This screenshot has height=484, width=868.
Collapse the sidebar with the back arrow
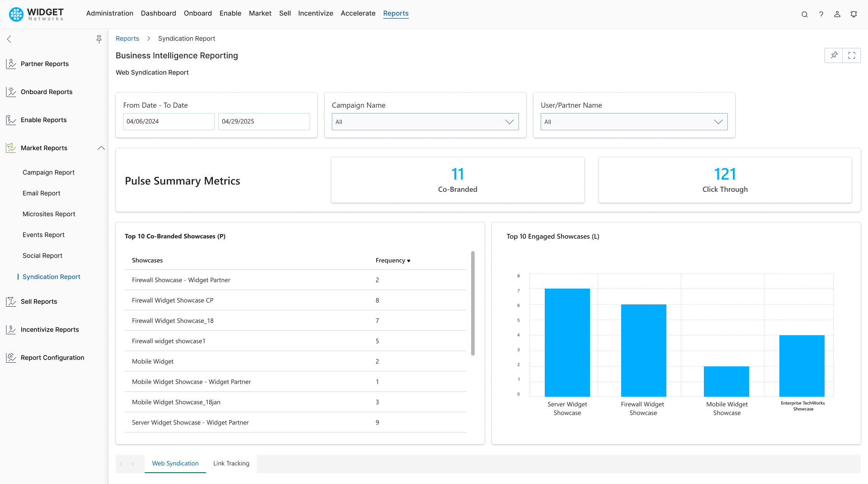coord(9,39)
